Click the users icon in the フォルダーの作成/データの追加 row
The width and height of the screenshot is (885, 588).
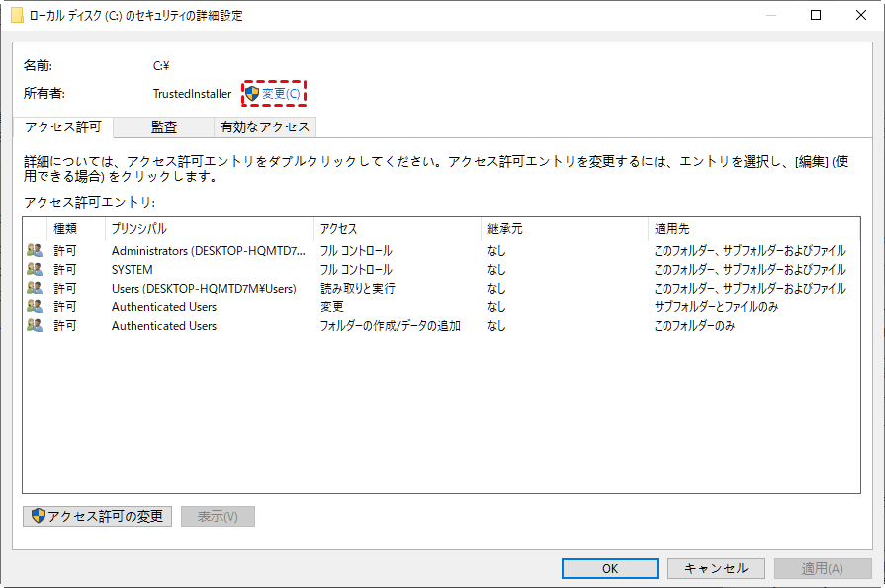35,325
